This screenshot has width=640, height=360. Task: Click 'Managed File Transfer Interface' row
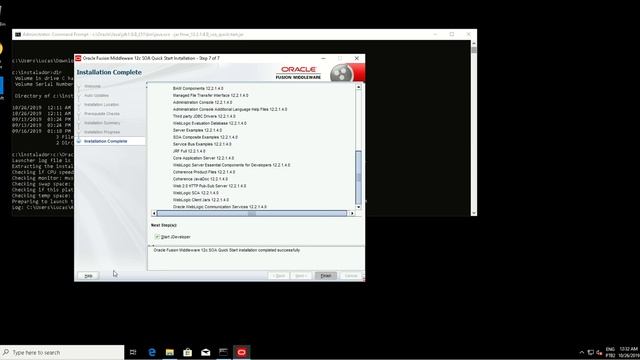pos(210,96)
